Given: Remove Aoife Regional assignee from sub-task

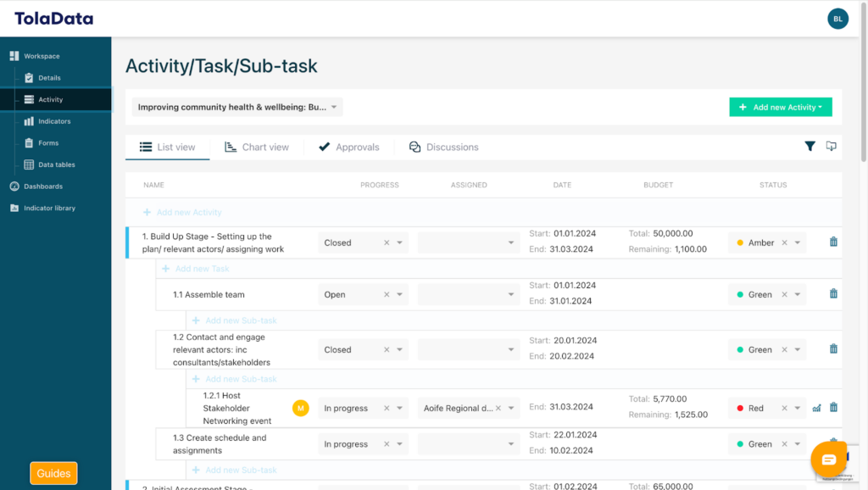Looking at the screenshot, I should pos(498,408).
